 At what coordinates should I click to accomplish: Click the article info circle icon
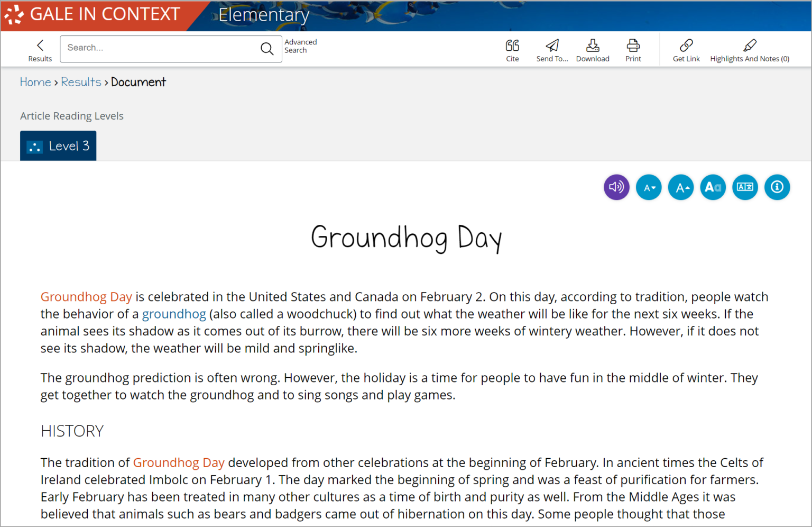tap(777, 187)
